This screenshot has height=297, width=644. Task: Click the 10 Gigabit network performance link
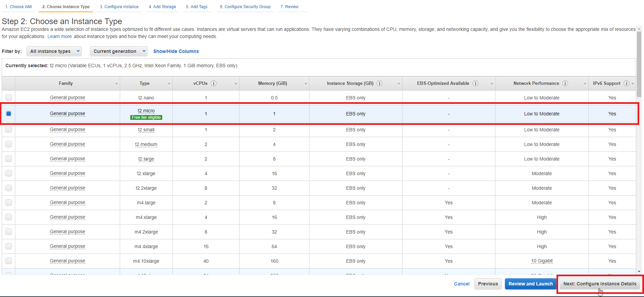tap(542, 261)
